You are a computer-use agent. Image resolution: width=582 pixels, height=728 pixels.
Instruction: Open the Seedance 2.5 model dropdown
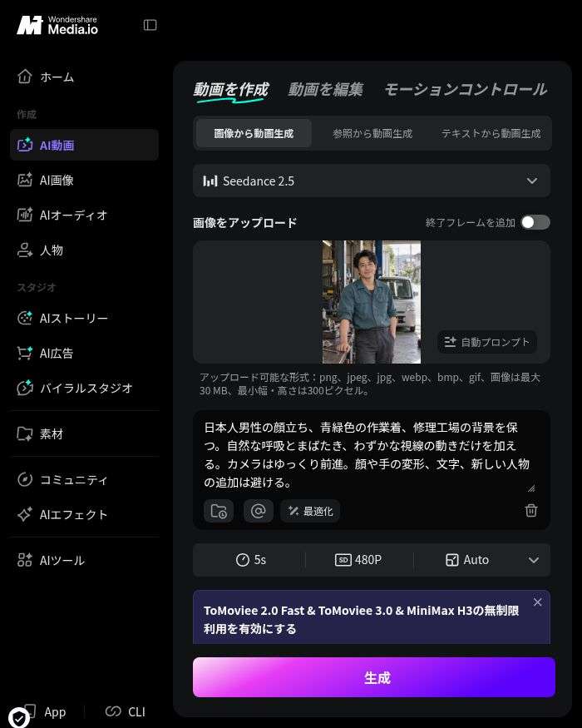point(372,181)
